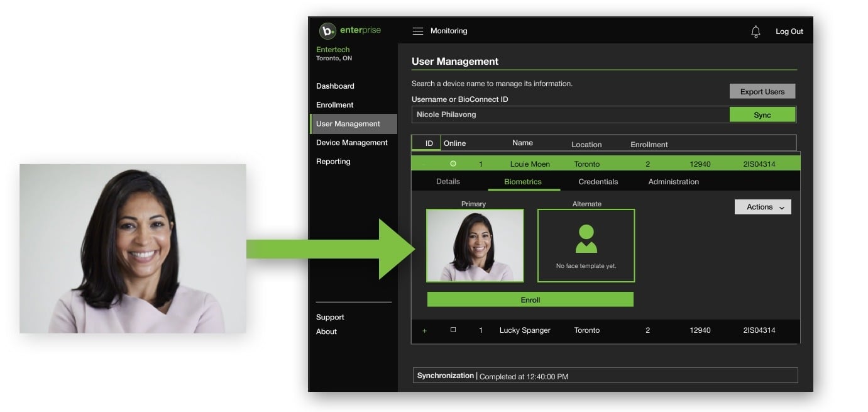Switch to the Credentials tab
Viewport: 868px width, 412px height.
pyautogui.click(x=598, y=181)
